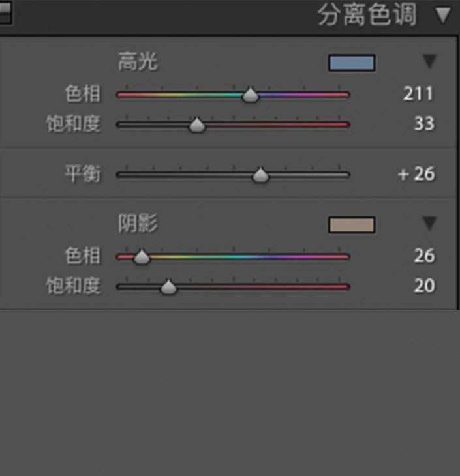Expand the 高光 highlights disclosure triangle

[429, 62]
